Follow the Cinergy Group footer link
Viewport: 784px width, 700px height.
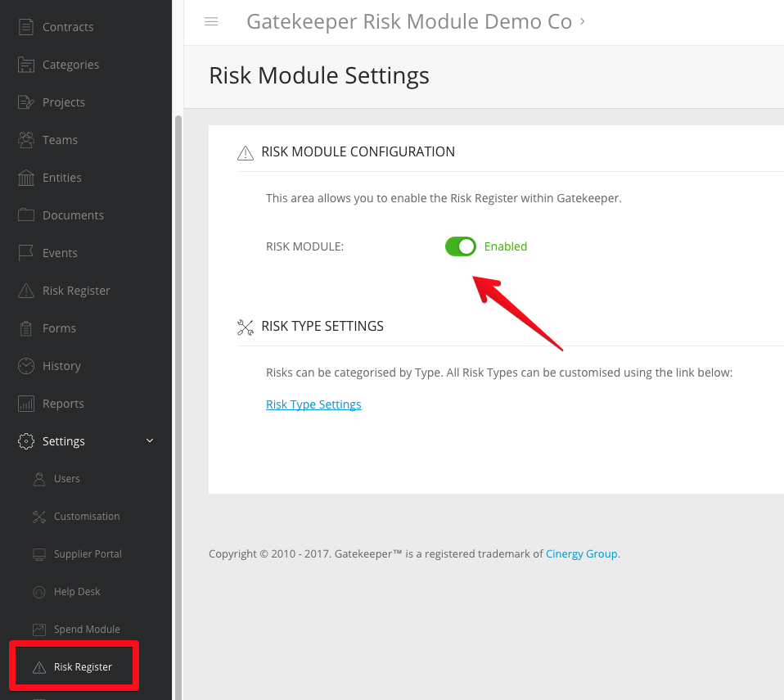[582, 554]
